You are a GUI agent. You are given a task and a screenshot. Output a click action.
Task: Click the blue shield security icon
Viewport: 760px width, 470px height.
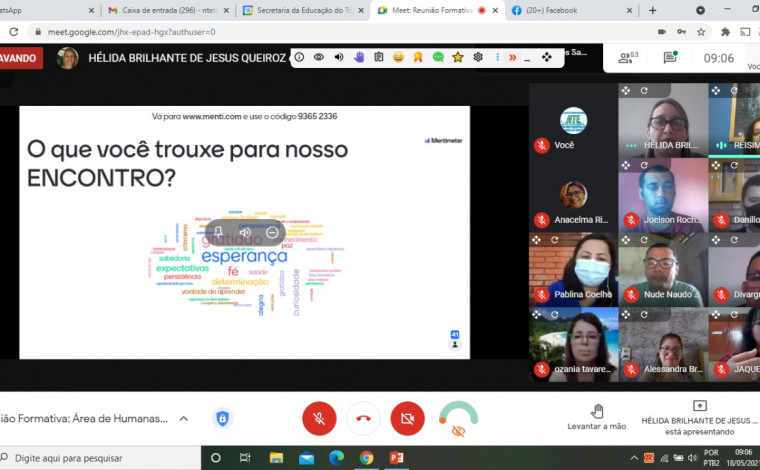(x=222, y=418)
